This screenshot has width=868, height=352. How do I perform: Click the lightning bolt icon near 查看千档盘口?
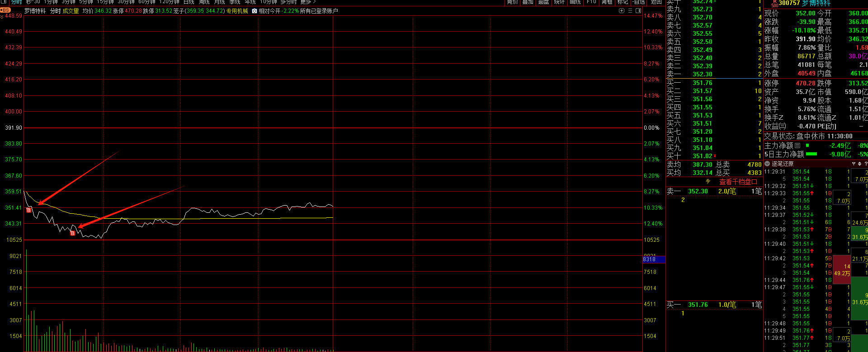pyautogui.click(x=708, y=182)
